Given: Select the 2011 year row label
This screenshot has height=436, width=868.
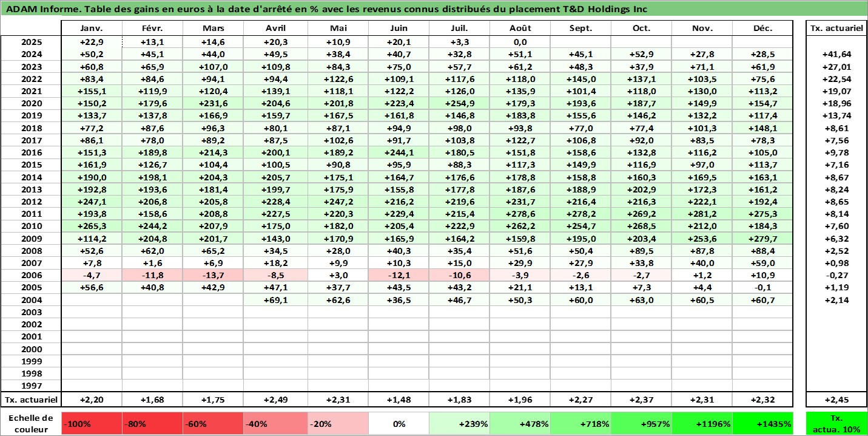Looking at the screenshot, I should tap(31, 214).
